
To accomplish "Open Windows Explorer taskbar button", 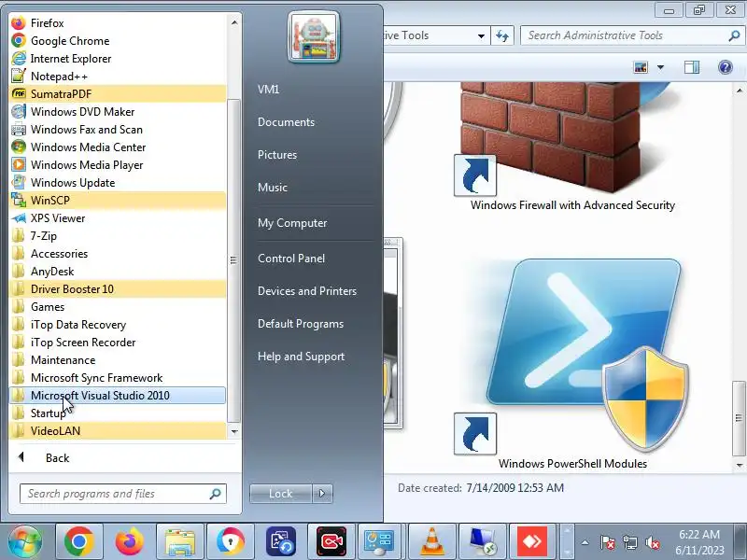I will (180, 541).
